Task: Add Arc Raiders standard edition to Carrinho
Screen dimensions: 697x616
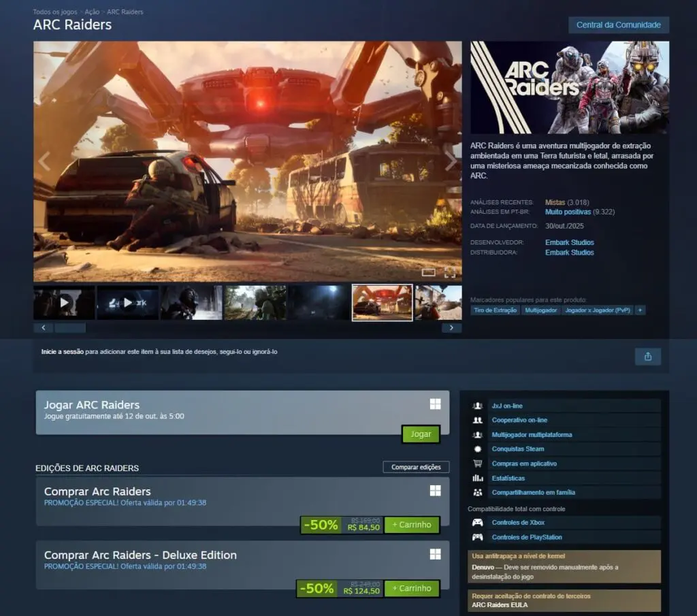Action: [412, 525]
